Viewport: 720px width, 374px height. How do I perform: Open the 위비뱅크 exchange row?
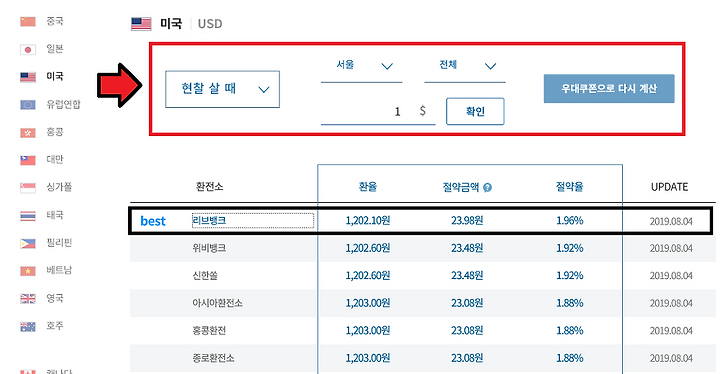click(x=422, y=248)
